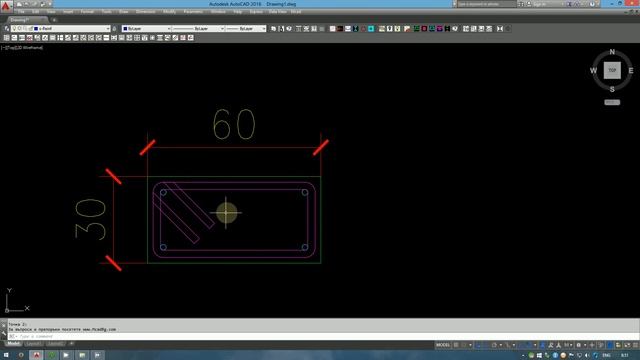Image resolution: width=640 pixels, height=360 pixels.
Task: Select the 30 dimension text
Action: coord(91,219)
